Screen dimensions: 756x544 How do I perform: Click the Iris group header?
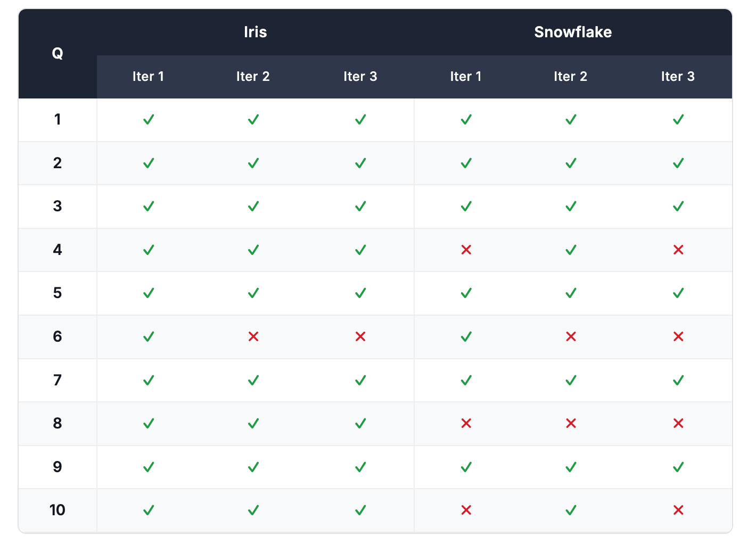point(255,32)
